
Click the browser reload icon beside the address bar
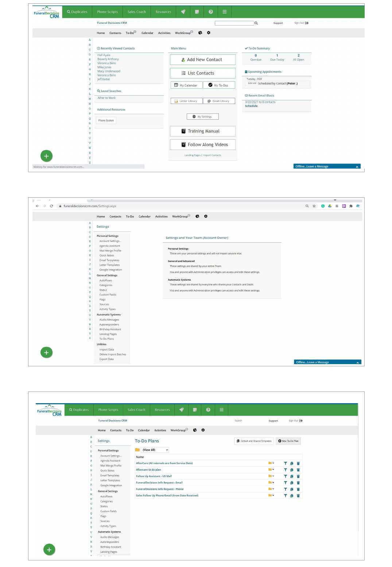point(51,206)
